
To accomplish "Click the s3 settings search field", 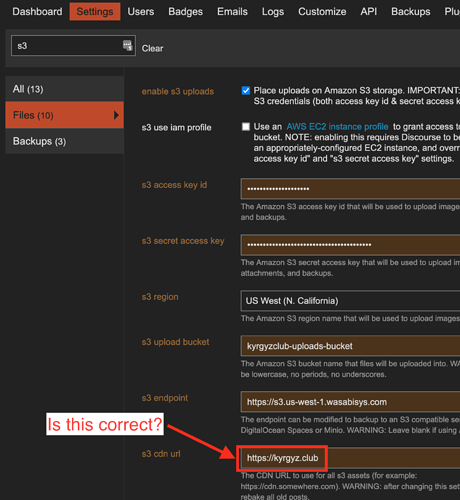I will 73,46.
